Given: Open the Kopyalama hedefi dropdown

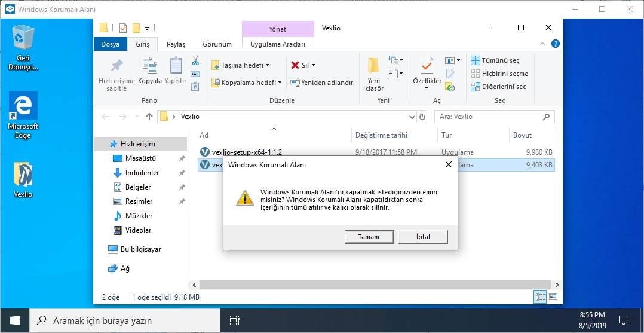Looking at the screenshot, I should pos(246,83).
